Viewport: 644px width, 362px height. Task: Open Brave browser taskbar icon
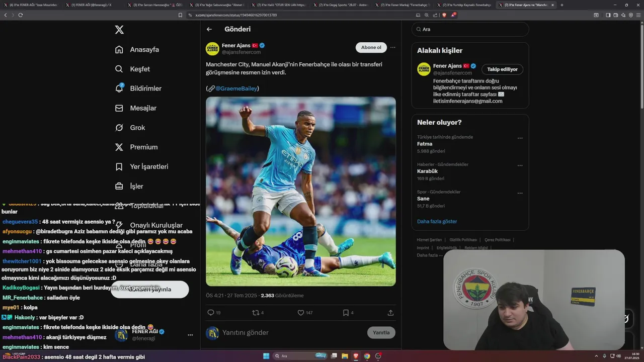click(356, 356)
